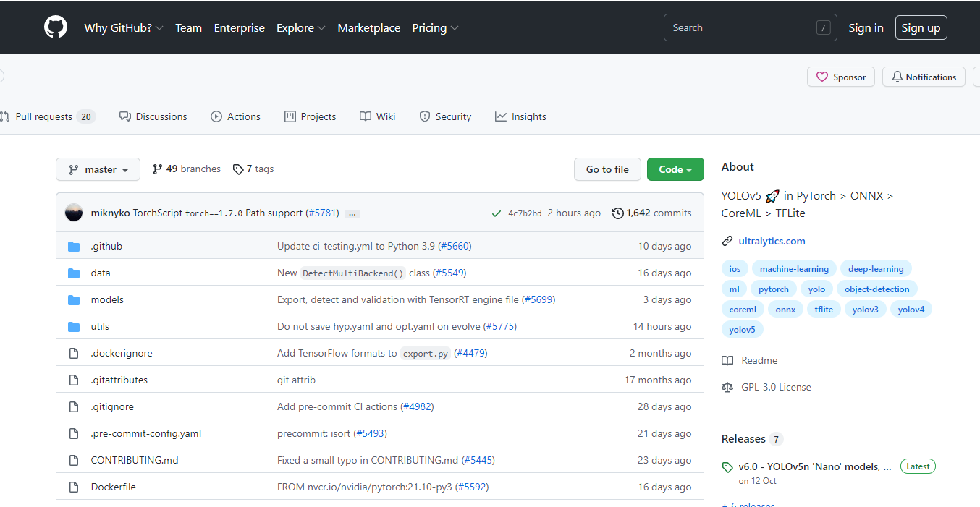Click the GitHub Octocat logo
The height and width of the screenshot is (507, 980).
56,27
